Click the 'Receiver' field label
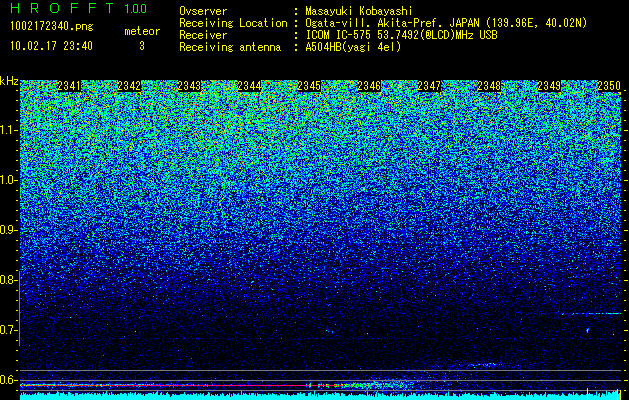The height and width of the screenshot is (400, 629). pyautogui.click(x=203, y=35)
